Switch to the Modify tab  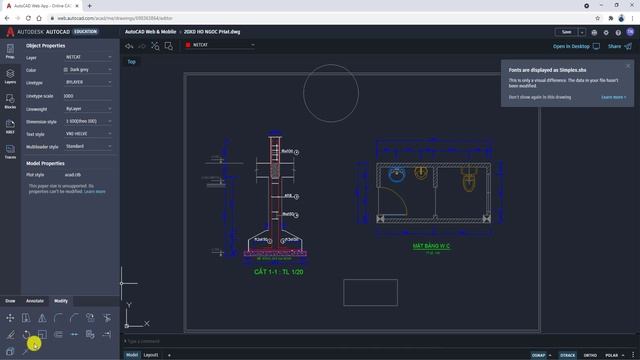click(61, 301)
